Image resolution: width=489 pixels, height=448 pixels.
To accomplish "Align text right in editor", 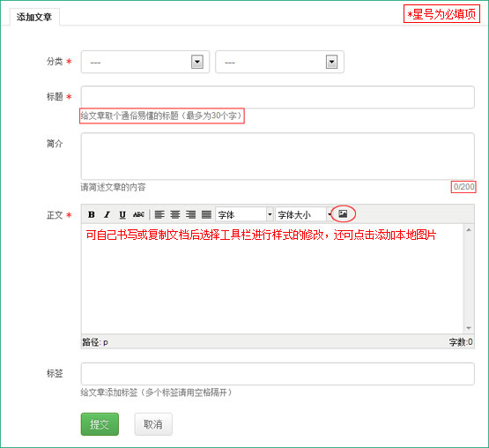I will tap(190, 215).
